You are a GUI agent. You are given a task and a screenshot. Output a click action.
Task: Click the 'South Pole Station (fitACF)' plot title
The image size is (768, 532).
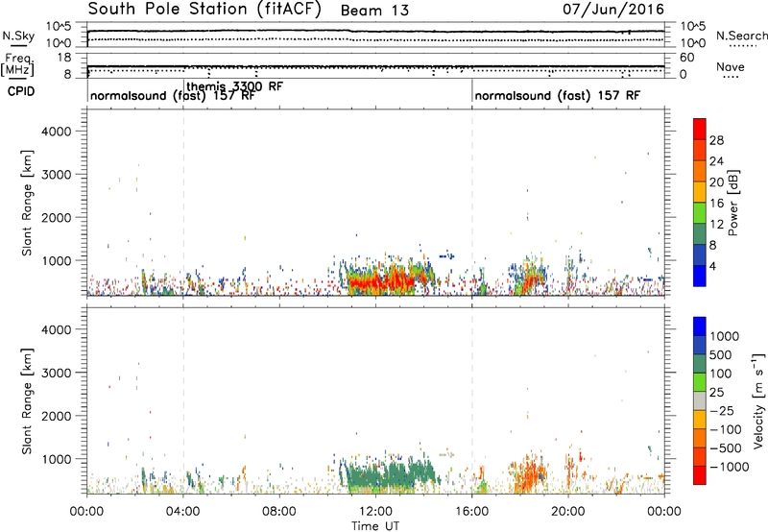204,10
